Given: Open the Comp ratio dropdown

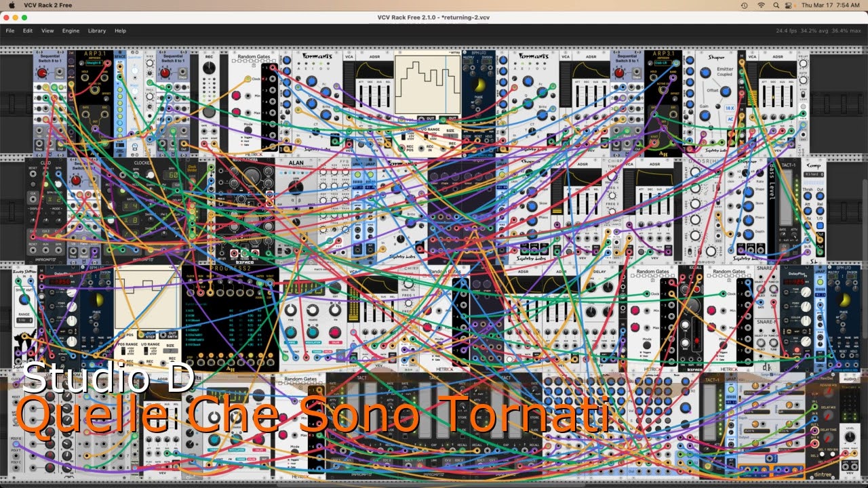Looking at the screenshot, I should [814, 174].
